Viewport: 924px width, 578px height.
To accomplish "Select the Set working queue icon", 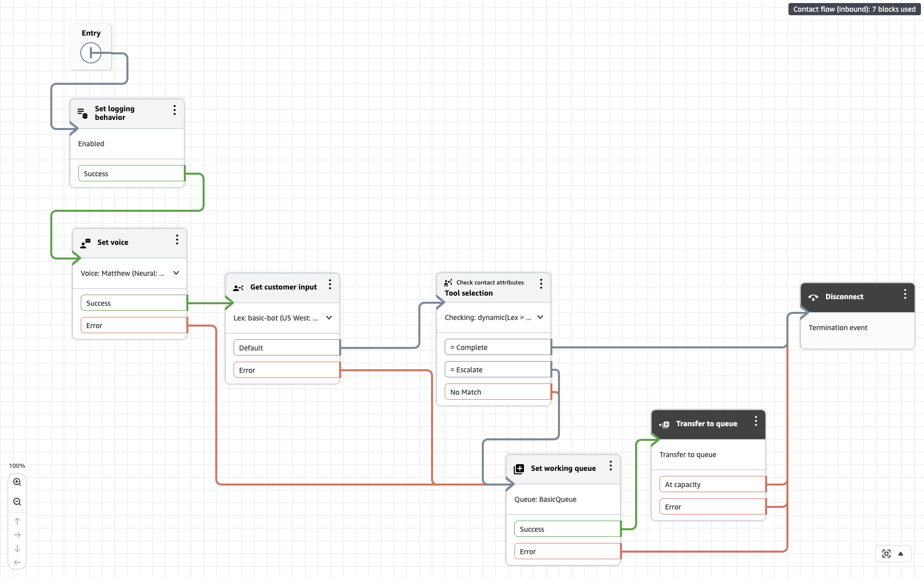I will tap(519, 468).
